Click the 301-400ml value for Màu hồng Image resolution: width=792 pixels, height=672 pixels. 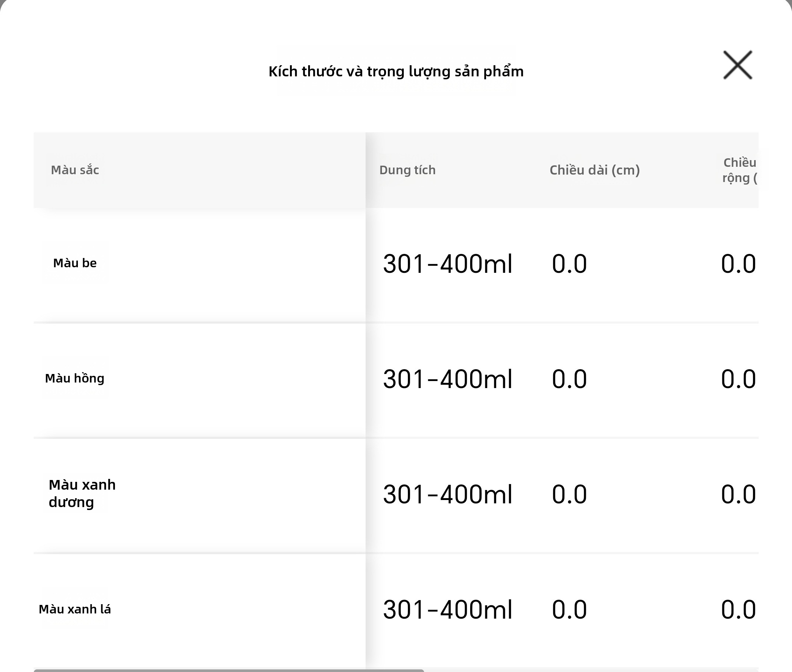448,379
